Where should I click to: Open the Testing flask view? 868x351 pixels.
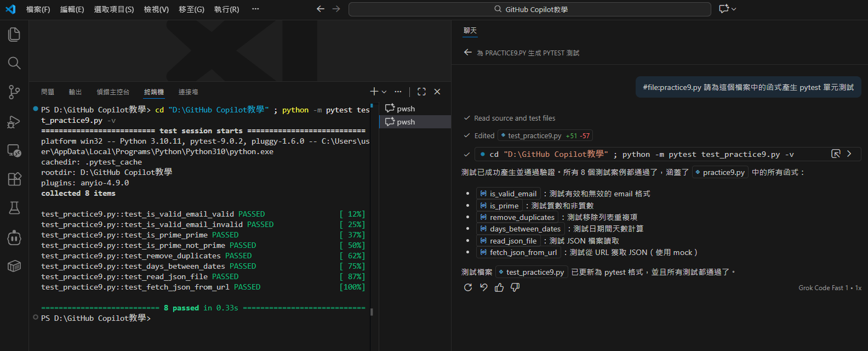pos(14,208)
